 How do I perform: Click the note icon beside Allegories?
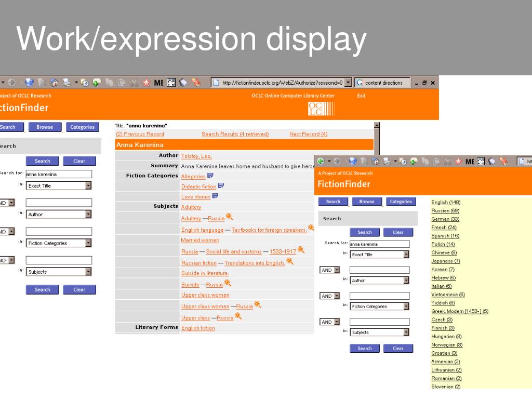pyautogui.click(x=210, y=176)
